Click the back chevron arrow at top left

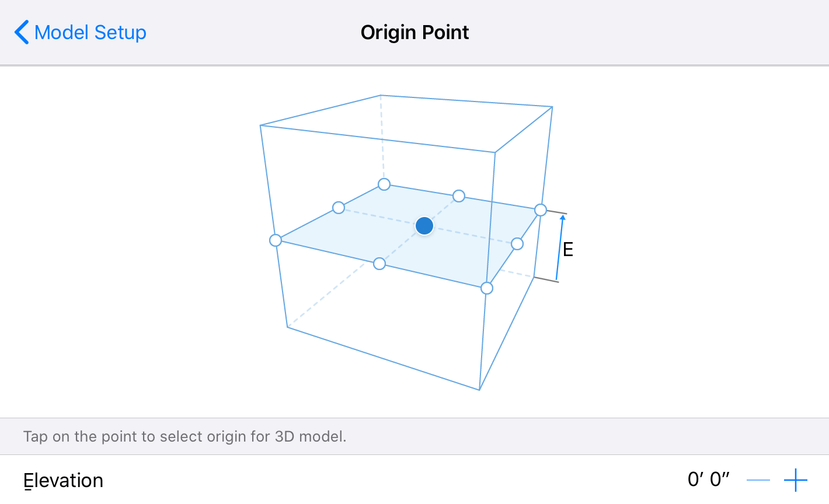point(21,32)
